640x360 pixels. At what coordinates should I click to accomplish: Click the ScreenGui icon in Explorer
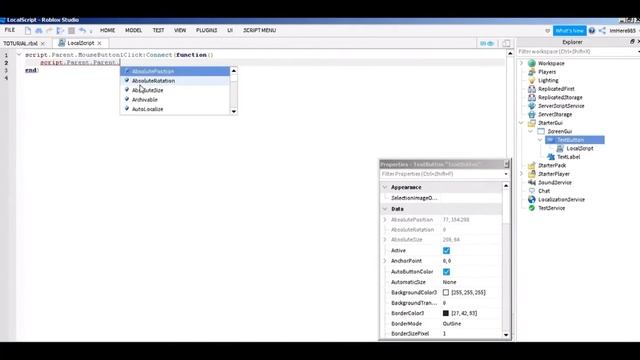(x=541, y=131)
